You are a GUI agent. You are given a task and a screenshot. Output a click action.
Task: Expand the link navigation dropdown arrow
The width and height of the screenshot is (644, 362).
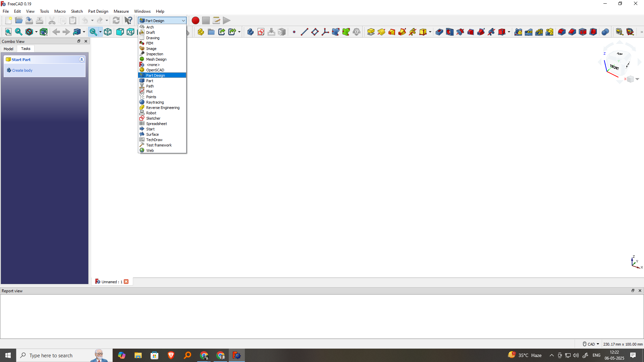point(84,32)
